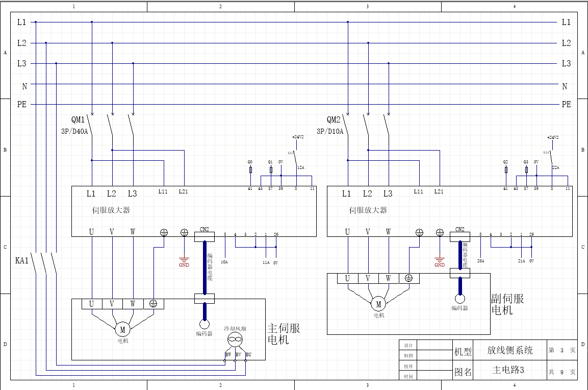Viewport: 588px width, 390px height.
Task: Select the Q0 fuse symbol
Action: tap(250, 170)
